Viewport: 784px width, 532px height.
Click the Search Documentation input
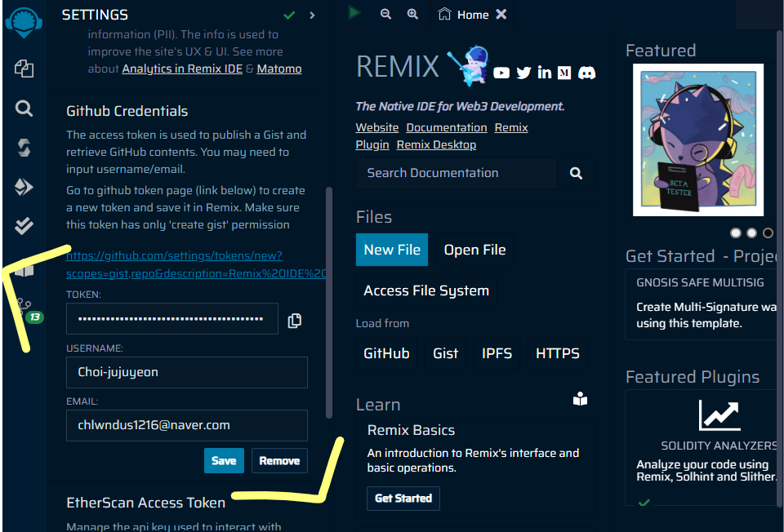tap(457, 173)
